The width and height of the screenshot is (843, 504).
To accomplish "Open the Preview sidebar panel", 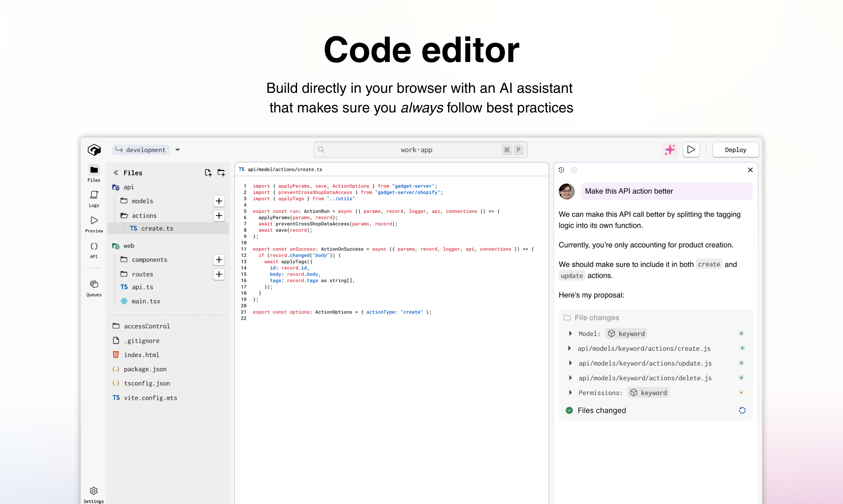I will coord(94,224).
